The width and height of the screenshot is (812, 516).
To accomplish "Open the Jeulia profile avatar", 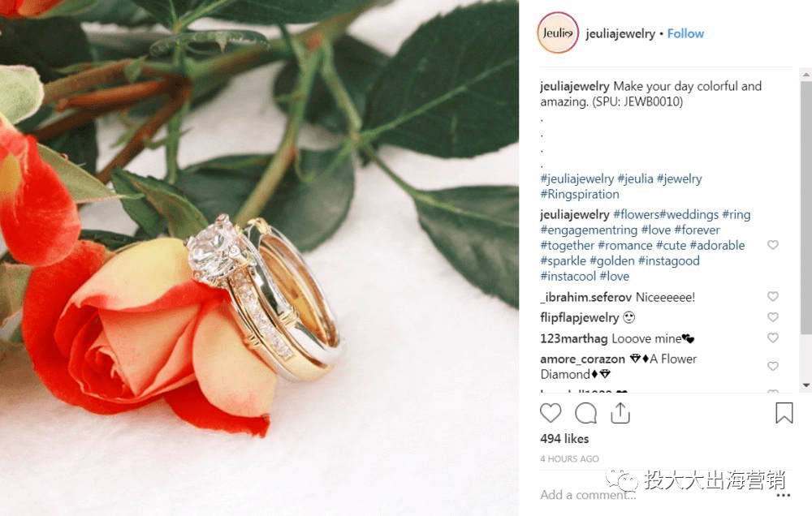I will tap(558, 33).
